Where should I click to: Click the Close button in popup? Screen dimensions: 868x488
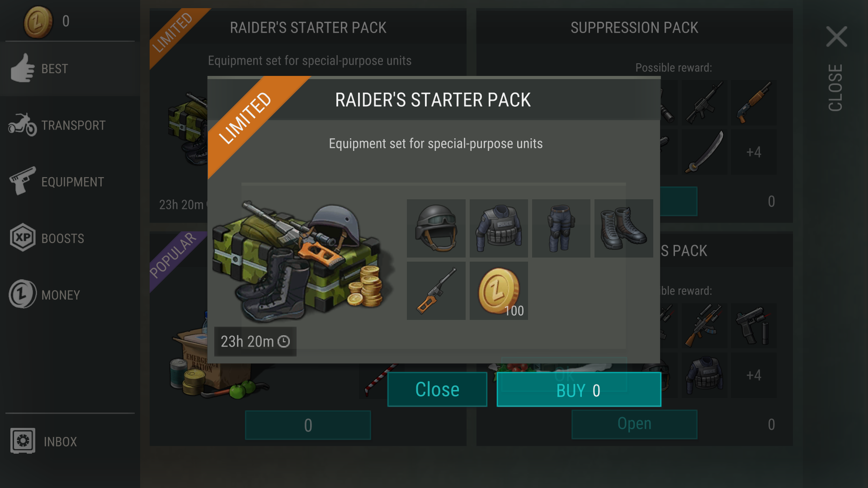[x=437, y=389]
